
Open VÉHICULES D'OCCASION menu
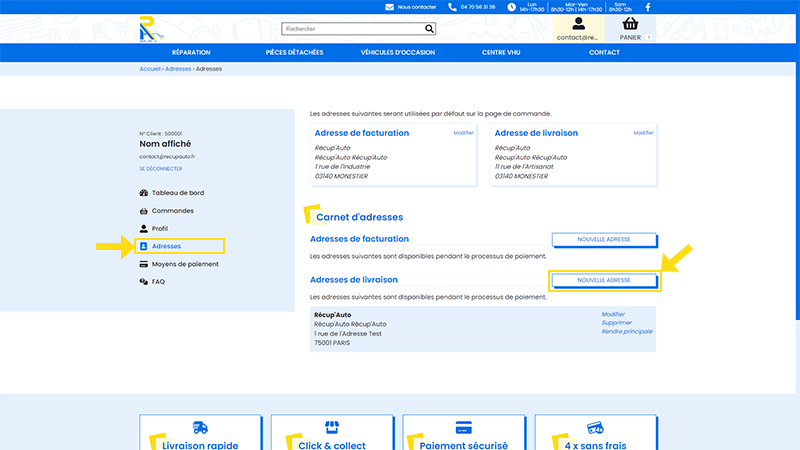[x=398, y=53]
